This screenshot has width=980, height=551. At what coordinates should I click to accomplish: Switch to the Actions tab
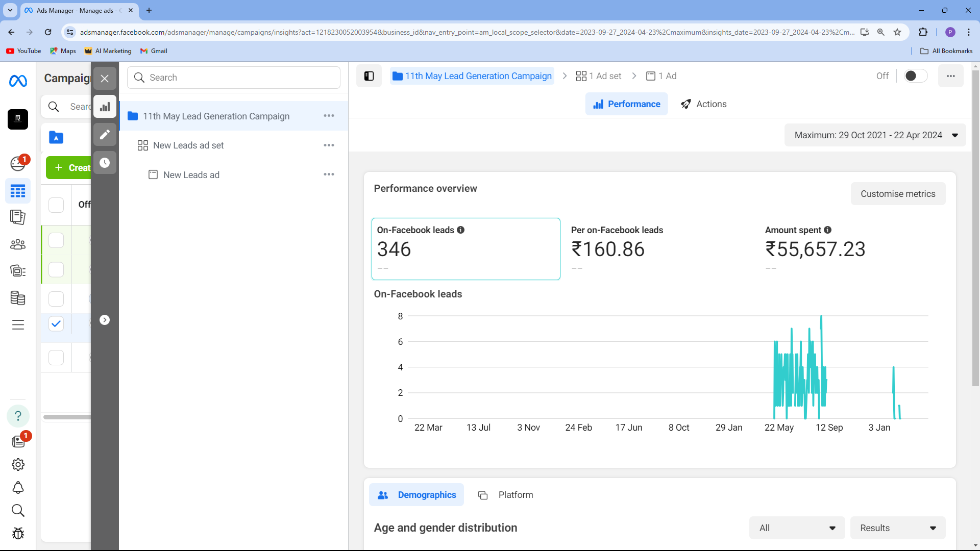point(703,104)
